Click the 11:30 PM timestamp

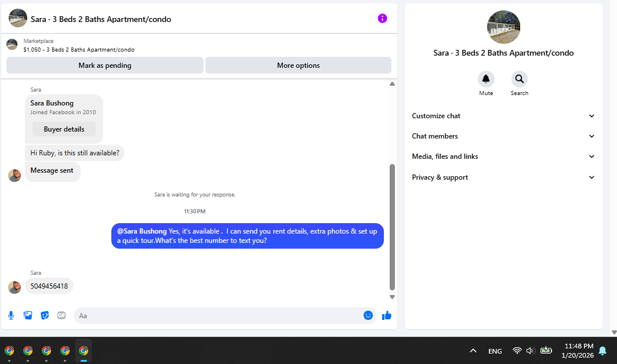195,212
